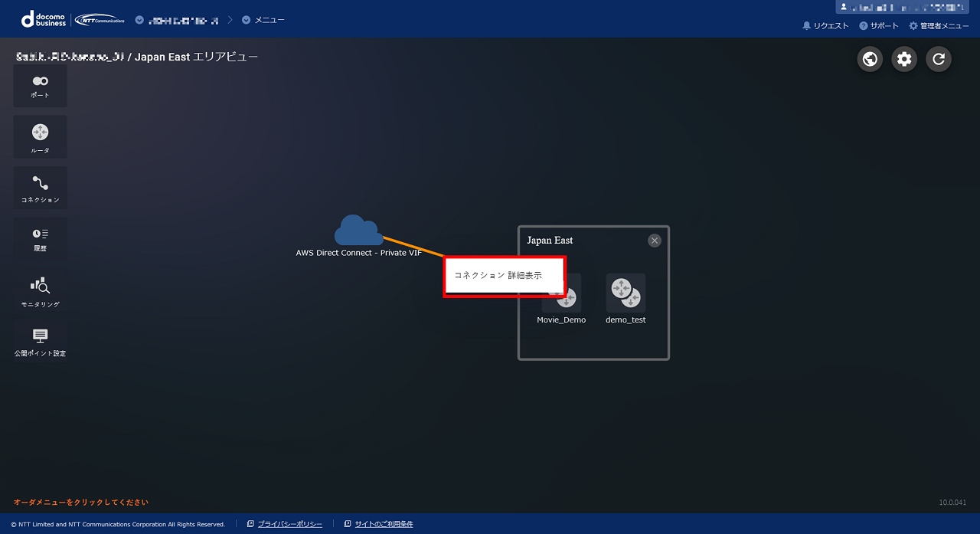Viewport: 980px width, 534px height.
Task: Expand the blurred tenant name dropdown
Action: coord(176,20)
